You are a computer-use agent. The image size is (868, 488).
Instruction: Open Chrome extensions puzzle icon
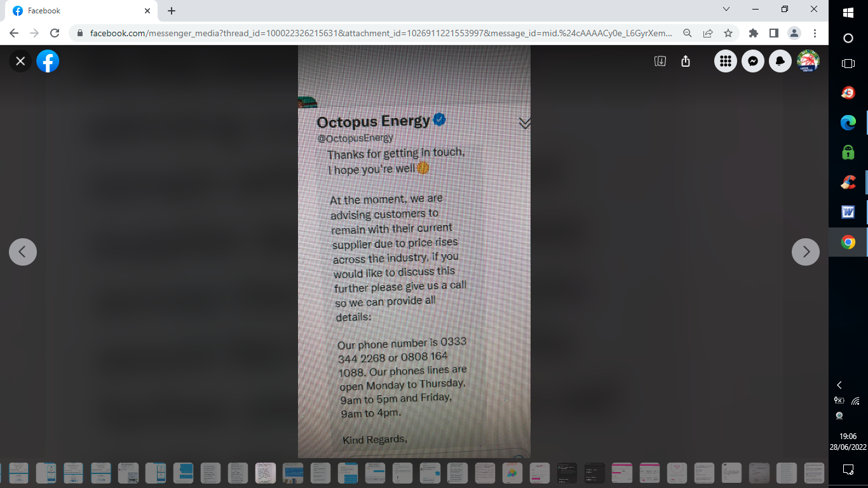click(x=754, y=33)
